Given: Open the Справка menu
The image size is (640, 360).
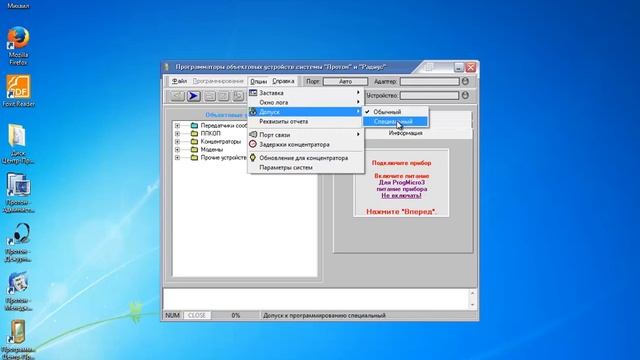Looking at the screenshot, I should point(283,81).
